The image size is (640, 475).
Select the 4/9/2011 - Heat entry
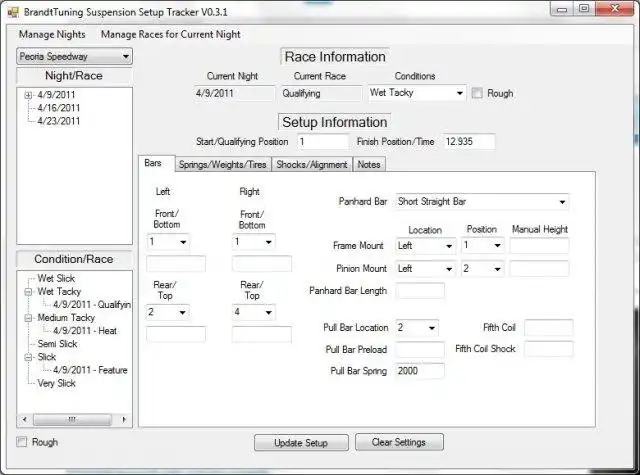tap(85, 331)
